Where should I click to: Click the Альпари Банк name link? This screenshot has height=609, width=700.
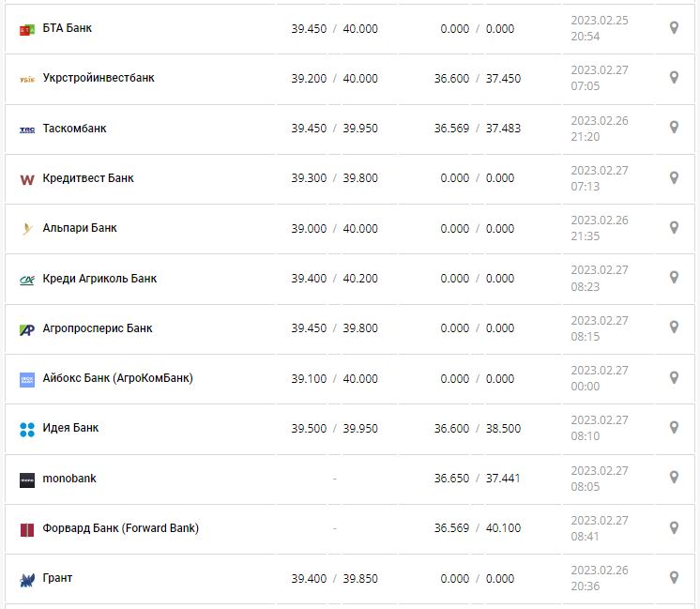[x=80, y=228]
